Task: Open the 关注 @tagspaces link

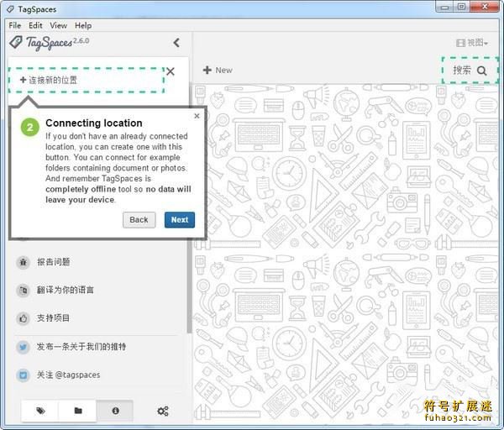Action: pos(69,375)
